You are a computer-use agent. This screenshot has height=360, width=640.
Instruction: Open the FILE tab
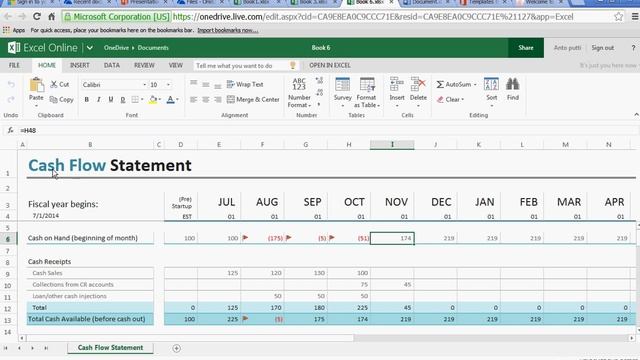coord(14,65)
